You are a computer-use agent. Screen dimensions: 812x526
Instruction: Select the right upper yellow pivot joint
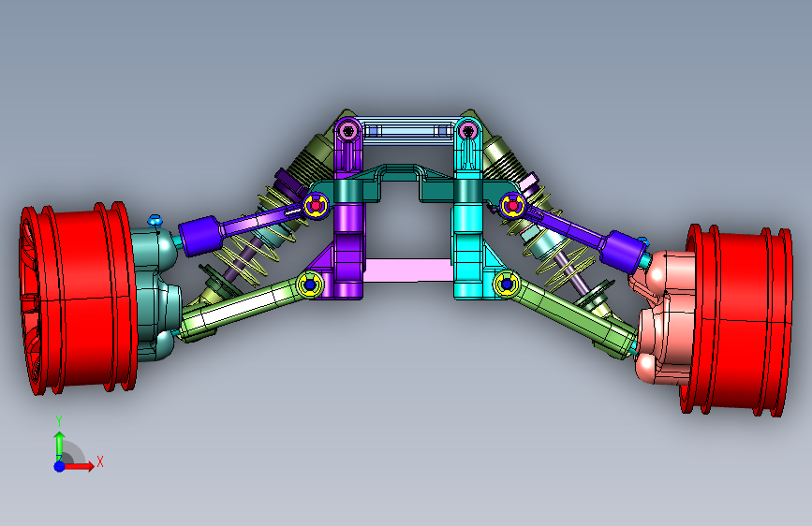tap(512, 206)
